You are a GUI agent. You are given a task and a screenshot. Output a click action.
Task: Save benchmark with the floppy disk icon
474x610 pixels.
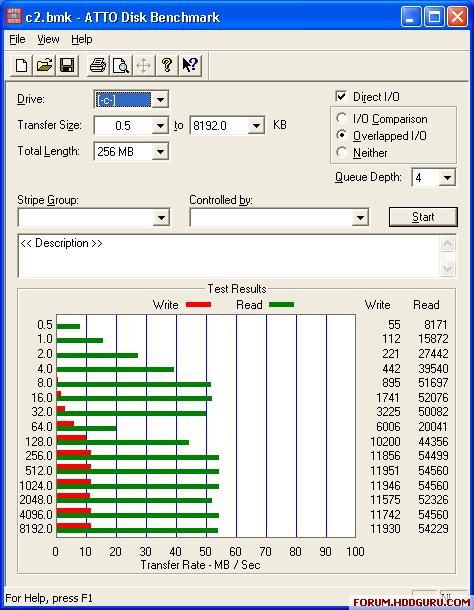coord(67,65)
